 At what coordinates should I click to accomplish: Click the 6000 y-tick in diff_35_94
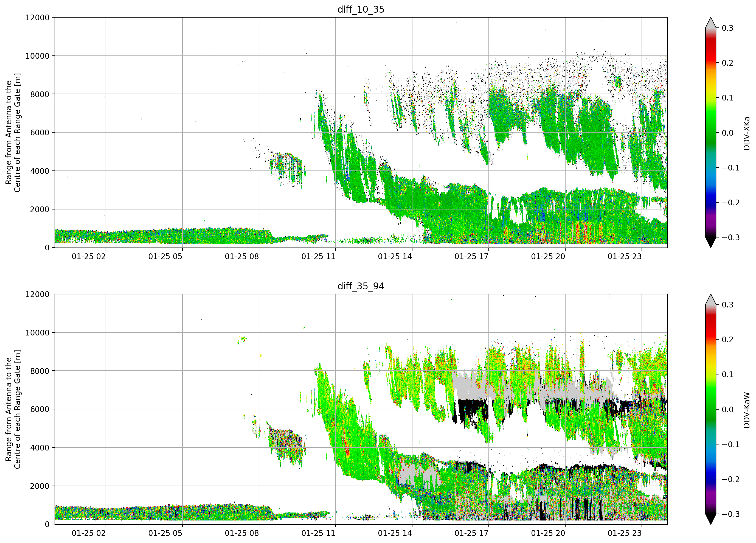(x=40, y=410)
